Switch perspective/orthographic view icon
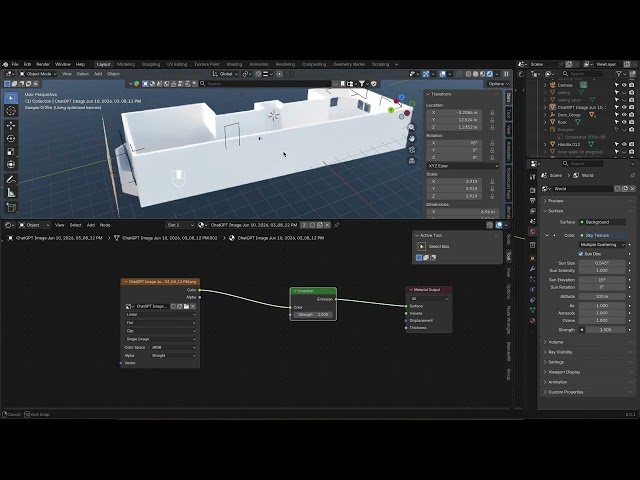 click(x=412, y=161)
